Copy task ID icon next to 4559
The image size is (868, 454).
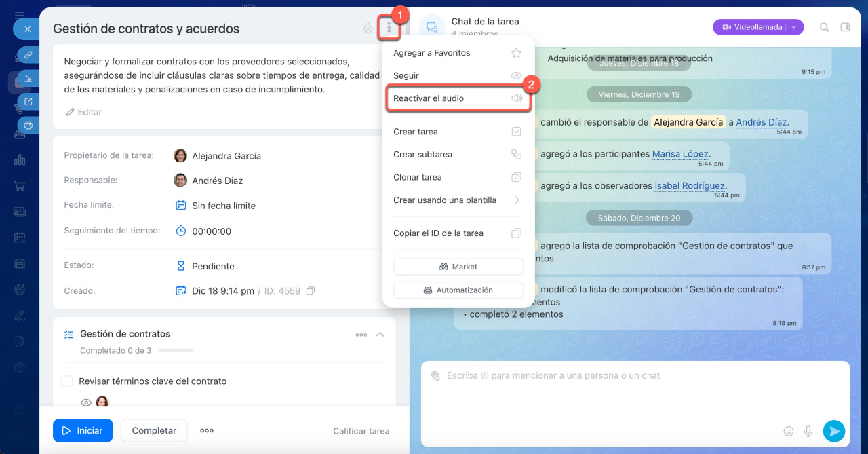pyautogui.click(x=311, y=291)
